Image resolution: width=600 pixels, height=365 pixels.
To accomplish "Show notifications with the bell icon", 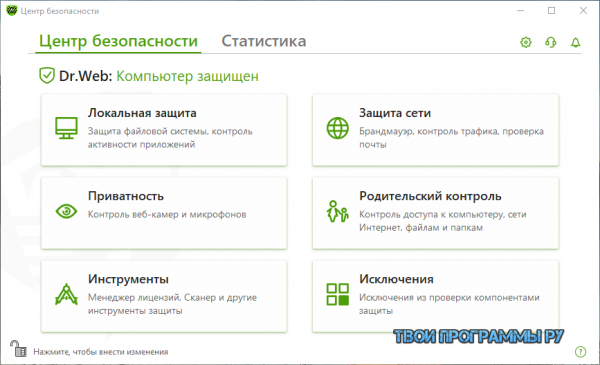I will (x=576, y=42).
